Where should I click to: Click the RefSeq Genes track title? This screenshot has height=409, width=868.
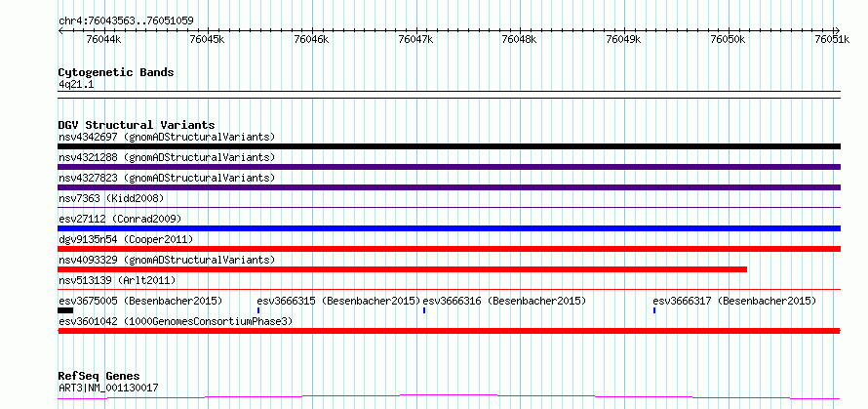(99, 376)
